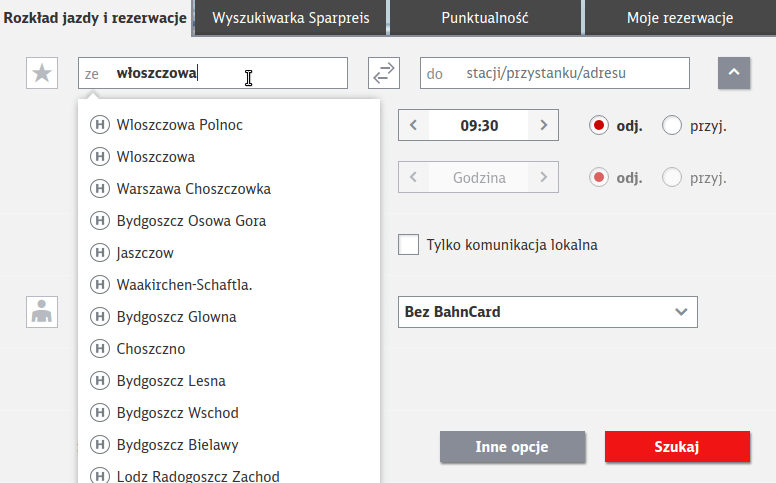Switch to Punktualność tab
This screenshot has width=776, height=483.
point(485,18)
